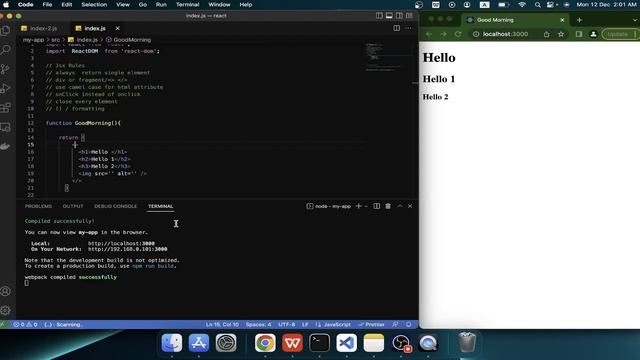This screenshot has width=640, height=360.
Task: Open index.js breadcrumb dropdown
Action: tap(83, 40)
